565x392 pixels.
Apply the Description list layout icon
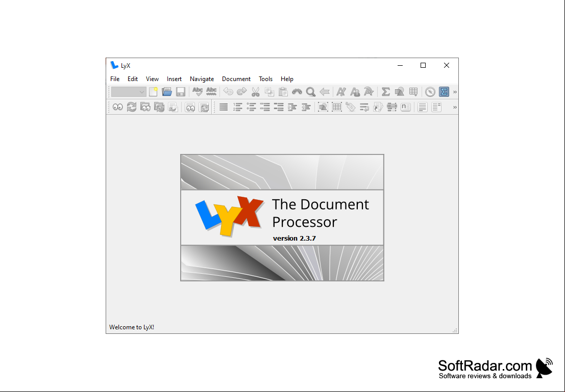coord(279,107)
